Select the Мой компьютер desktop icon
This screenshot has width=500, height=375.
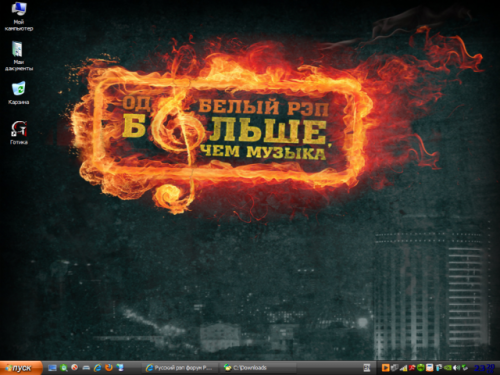pyautogui.click(x=19, y=16)
